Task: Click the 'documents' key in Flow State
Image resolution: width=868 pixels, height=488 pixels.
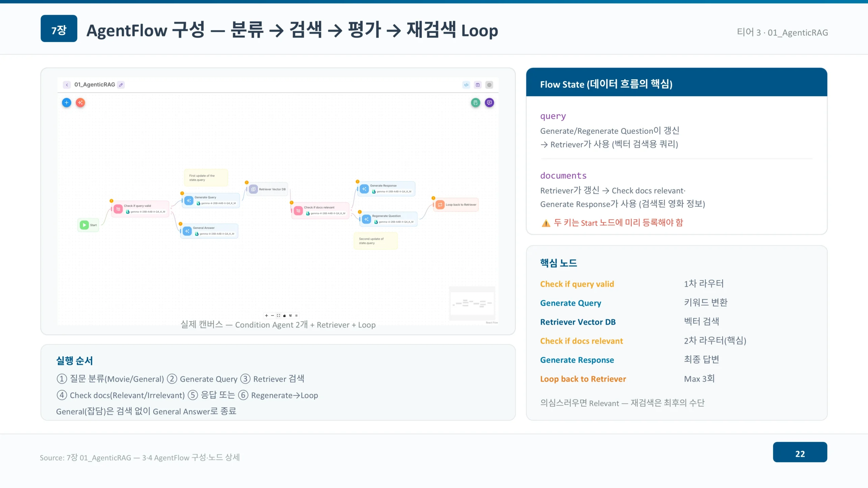Action: pyautogui.click(x=563, y=176)
